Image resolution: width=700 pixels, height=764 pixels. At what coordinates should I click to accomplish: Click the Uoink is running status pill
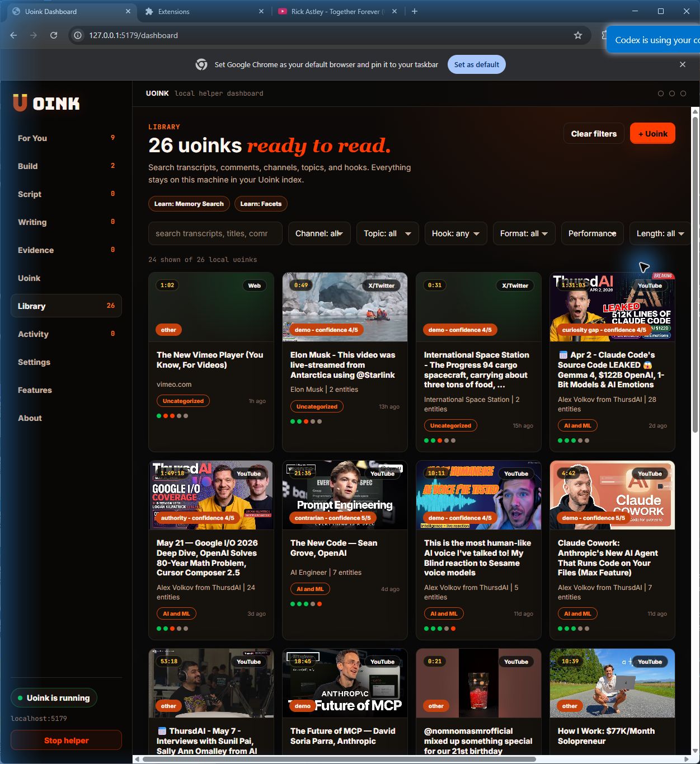54,698
